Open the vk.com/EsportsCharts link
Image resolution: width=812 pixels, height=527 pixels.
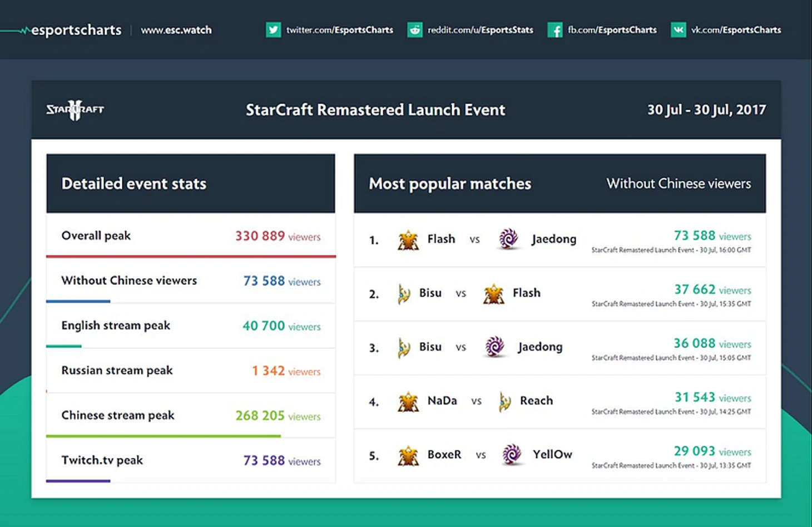coord(736,30)
